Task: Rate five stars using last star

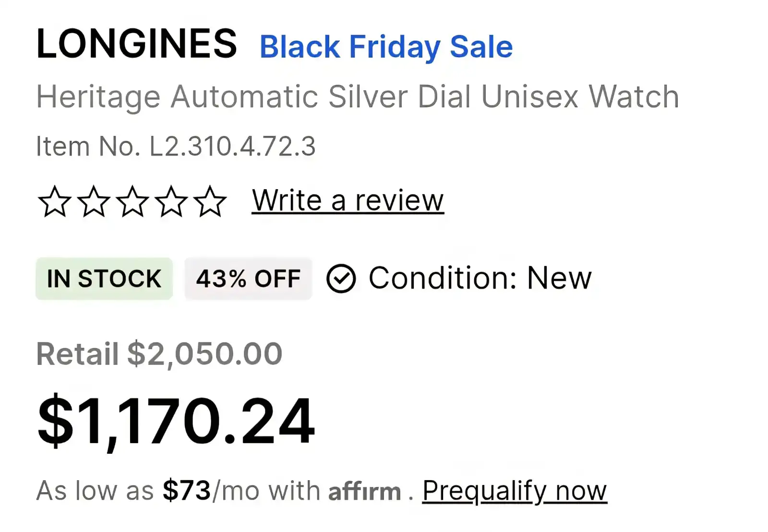Action: click(x=210, y=202)
